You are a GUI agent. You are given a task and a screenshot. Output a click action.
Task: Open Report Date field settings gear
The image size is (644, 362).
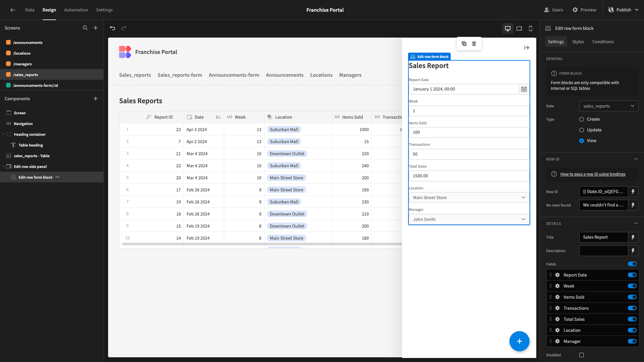pyautogui.click(x=557, y=275)
